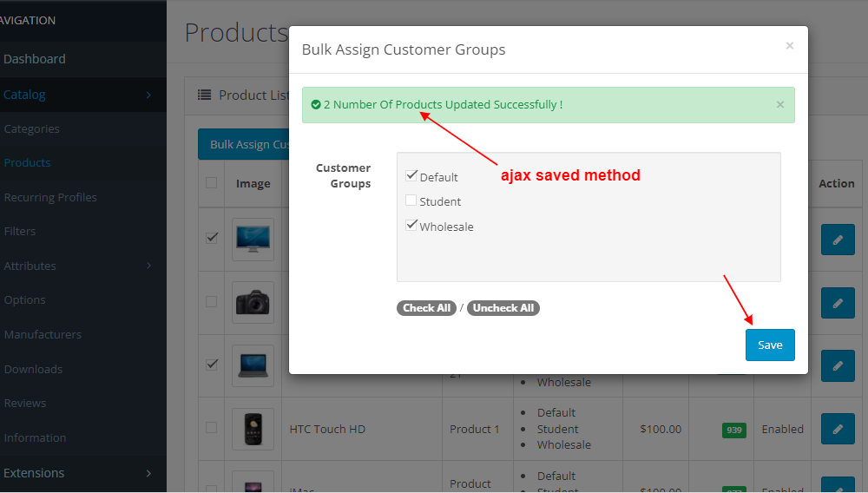Dismiss the green success alert message
Screen dimensions: 868x493
[x=779, y=105]
